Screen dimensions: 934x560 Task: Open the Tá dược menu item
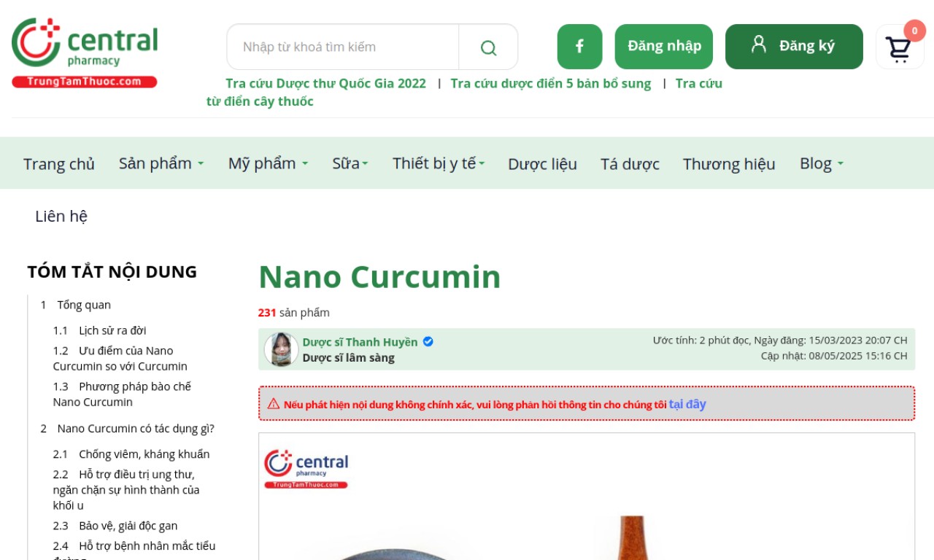(630, 164)
